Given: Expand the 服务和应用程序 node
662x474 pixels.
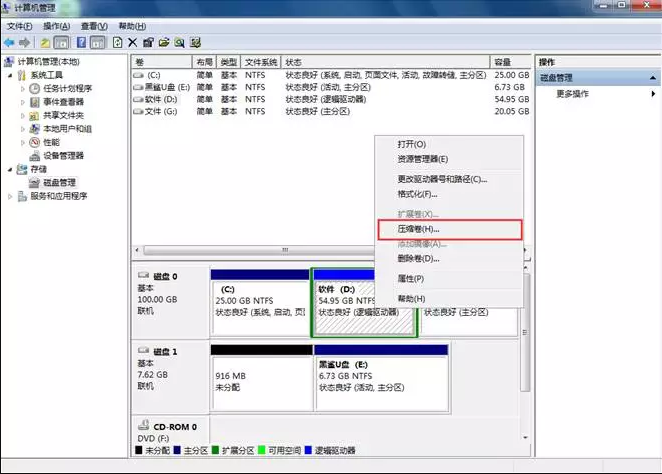Looking at the screenshot, I should [10, 197].
